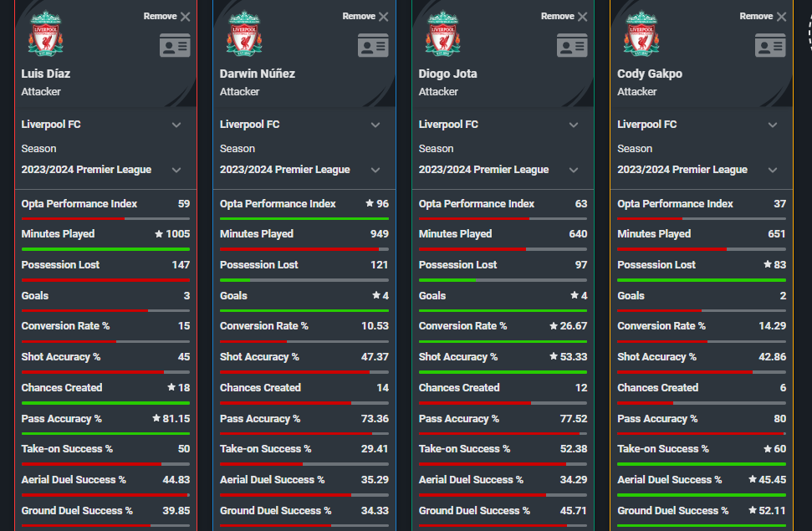Click Luis Díaz Minutes Played green bar
Image resolution: width=812 pixels, height=531 pixels.
pyautogui.click(x=105, y=249)
